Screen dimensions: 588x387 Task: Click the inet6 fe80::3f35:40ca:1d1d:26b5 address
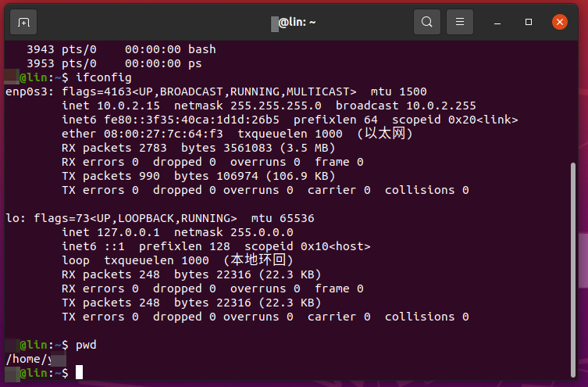[x=191, y=120]
